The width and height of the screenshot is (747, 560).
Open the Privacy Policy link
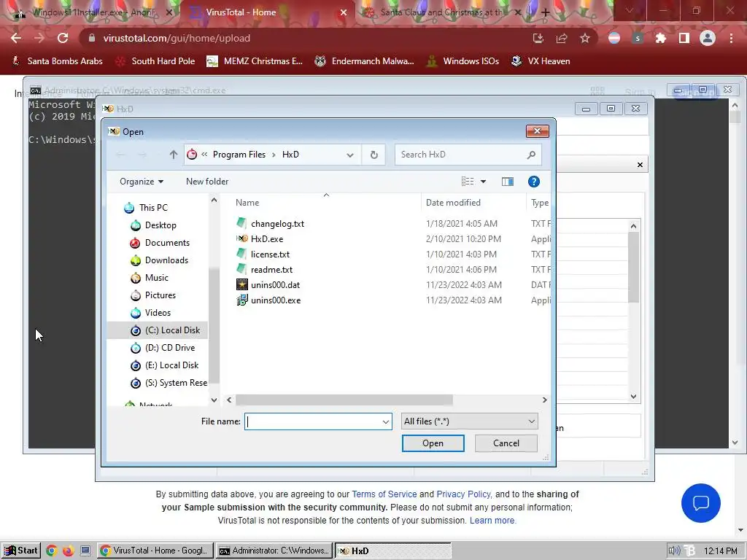463,494
